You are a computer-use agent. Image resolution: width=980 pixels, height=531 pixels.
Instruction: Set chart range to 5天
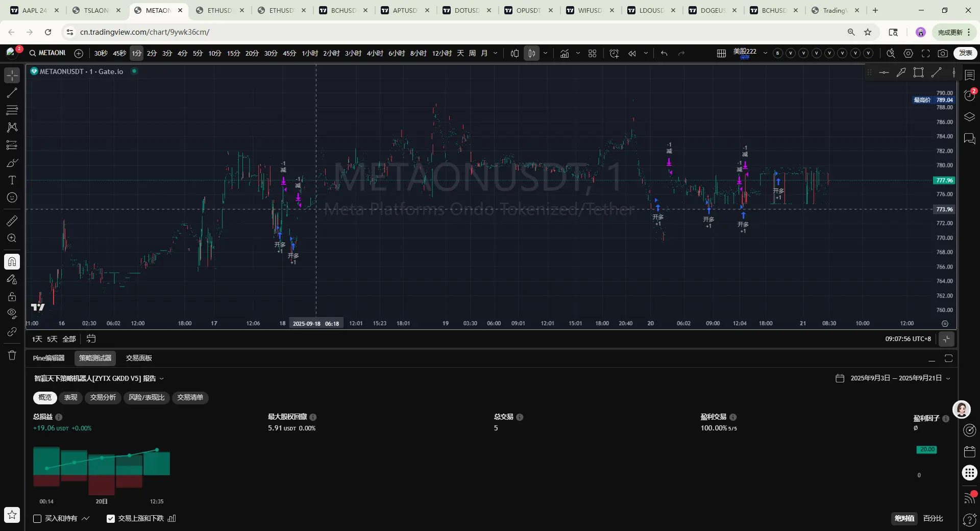52,339
